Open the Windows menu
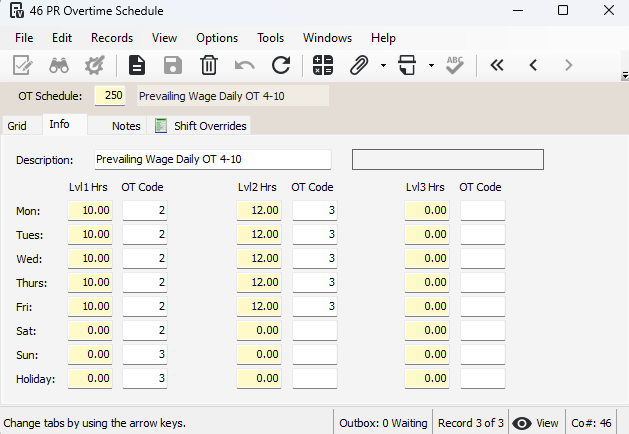This screenshot has width=629, height=434. (327, 38)
